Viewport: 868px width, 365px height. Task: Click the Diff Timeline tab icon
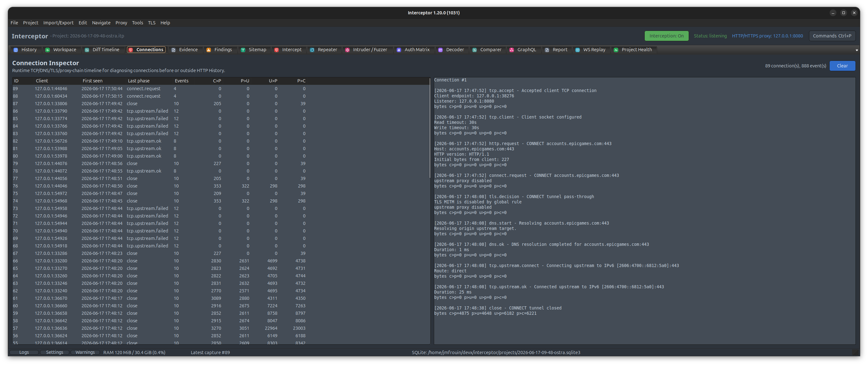pyautogui.click(x=87, y=50)
